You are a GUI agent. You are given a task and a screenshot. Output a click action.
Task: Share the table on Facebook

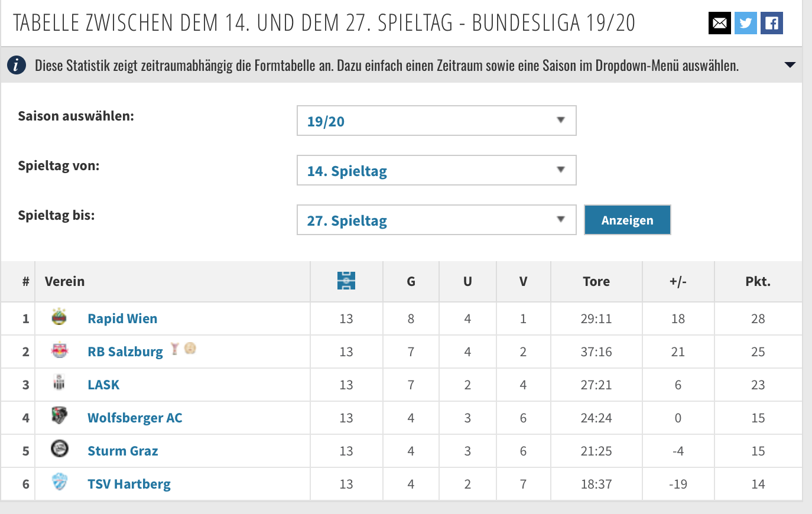[x=771, y=23]
